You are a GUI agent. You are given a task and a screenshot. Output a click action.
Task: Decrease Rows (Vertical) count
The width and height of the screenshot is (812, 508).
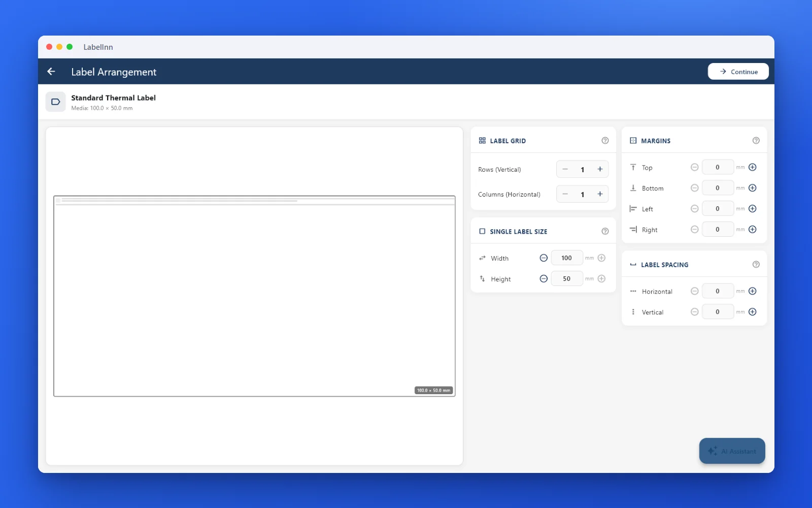(565, 169)
